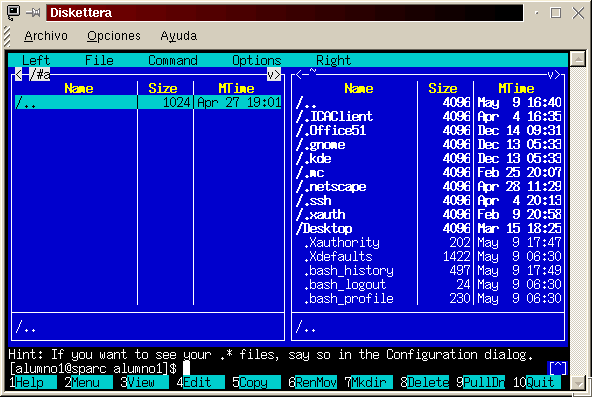
Task: Click the 1422 size of .Xdefaults
Action: [456, 257]
